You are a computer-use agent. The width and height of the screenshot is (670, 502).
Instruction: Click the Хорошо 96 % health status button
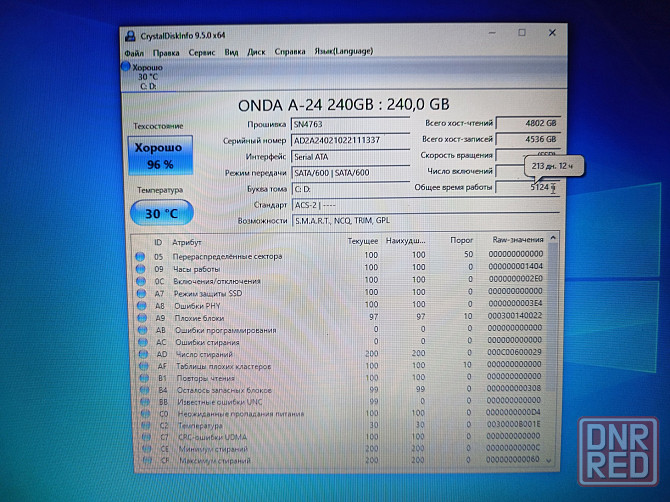[x=160, y=156]
